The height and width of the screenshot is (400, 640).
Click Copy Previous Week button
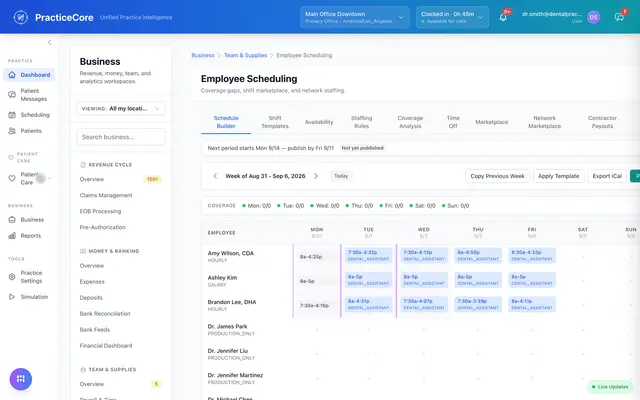(x=497, y=176)
